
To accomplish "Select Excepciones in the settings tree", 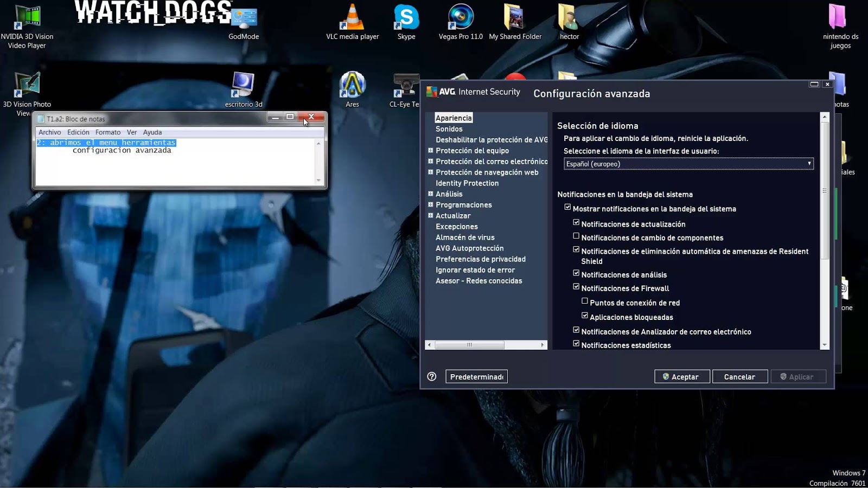I will click(x=457, y=227).
